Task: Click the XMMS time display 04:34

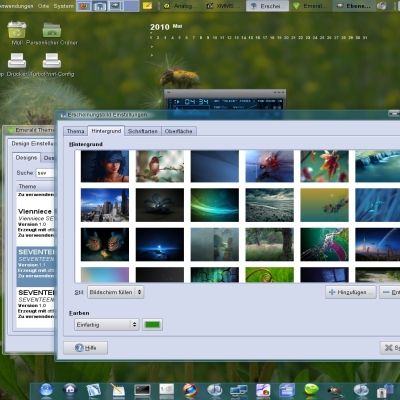Action: (197, 101)
